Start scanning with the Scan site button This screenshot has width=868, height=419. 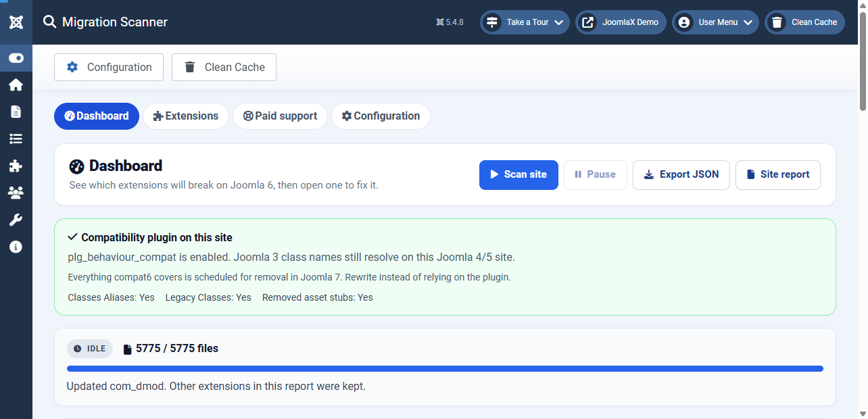pos(519,174)
